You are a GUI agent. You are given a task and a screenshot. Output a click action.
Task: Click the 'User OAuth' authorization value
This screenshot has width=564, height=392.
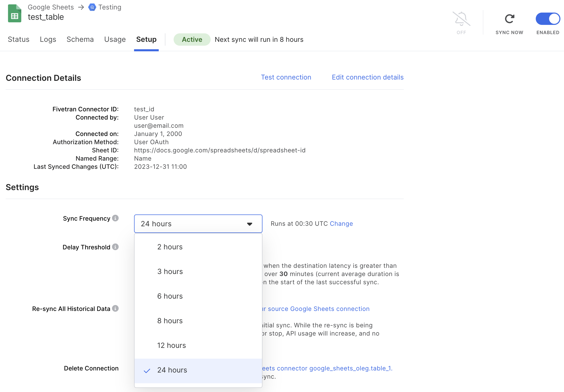pos(151,142)
